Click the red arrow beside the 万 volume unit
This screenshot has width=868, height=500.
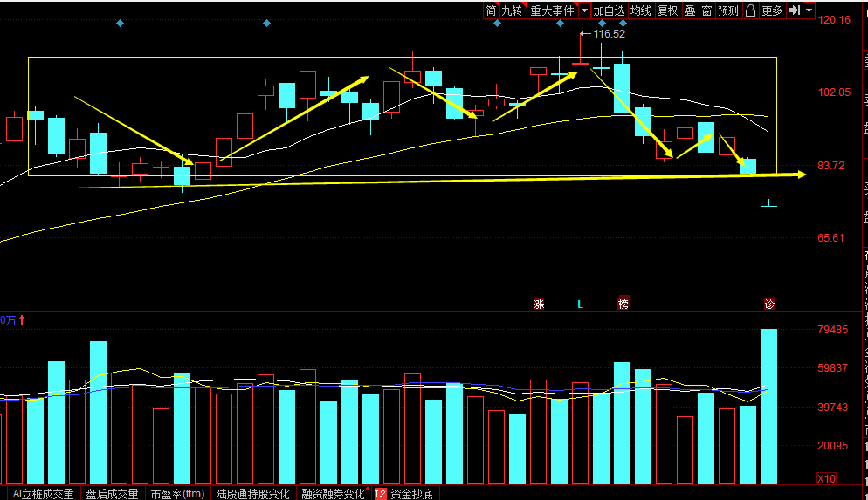[22, 320]
